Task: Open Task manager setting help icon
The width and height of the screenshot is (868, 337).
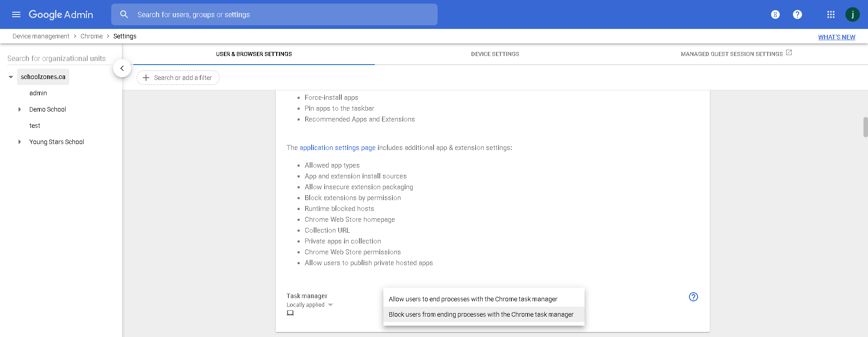Action: click(693, 297)
